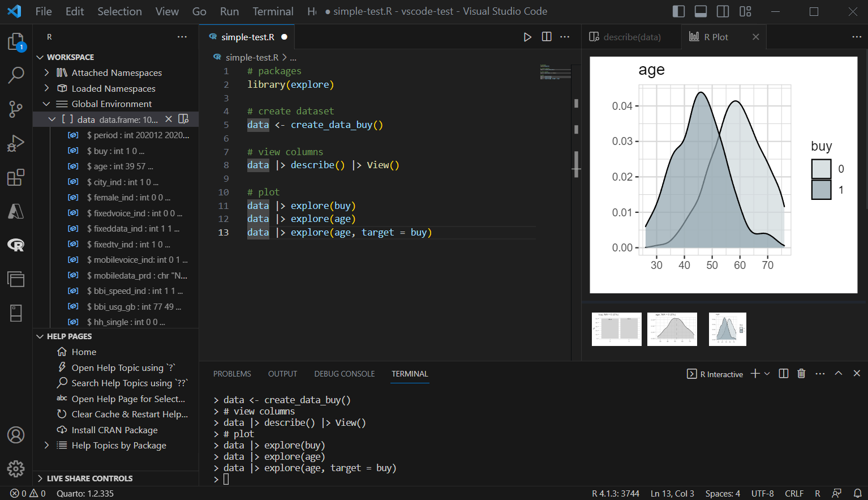Image resolution: width=868 pixels, height=500 pixels.
Task: Select third plot thumbnail (age by buy)
Action: (x=728, y=329)
